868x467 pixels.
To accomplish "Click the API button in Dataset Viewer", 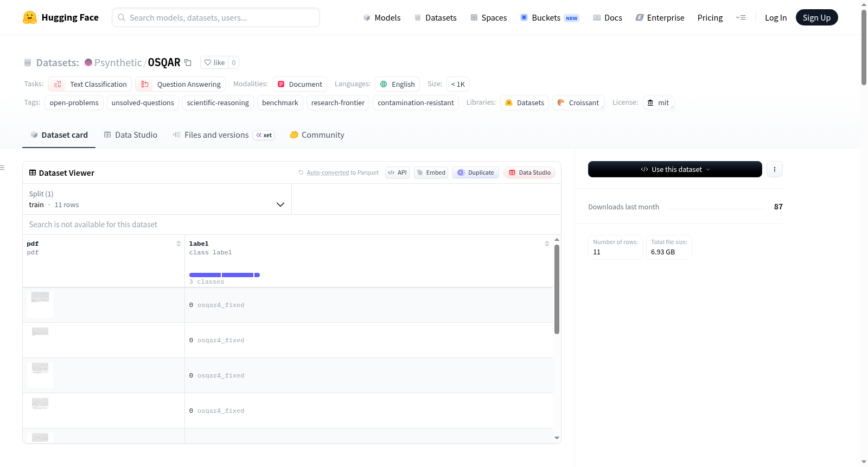I will coord(397,172).
